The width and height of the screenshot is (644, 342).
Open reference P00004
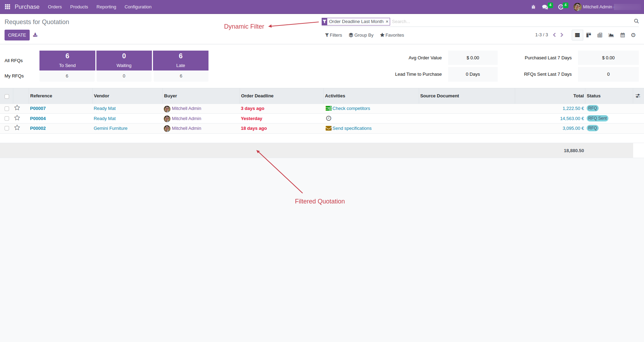38,119
